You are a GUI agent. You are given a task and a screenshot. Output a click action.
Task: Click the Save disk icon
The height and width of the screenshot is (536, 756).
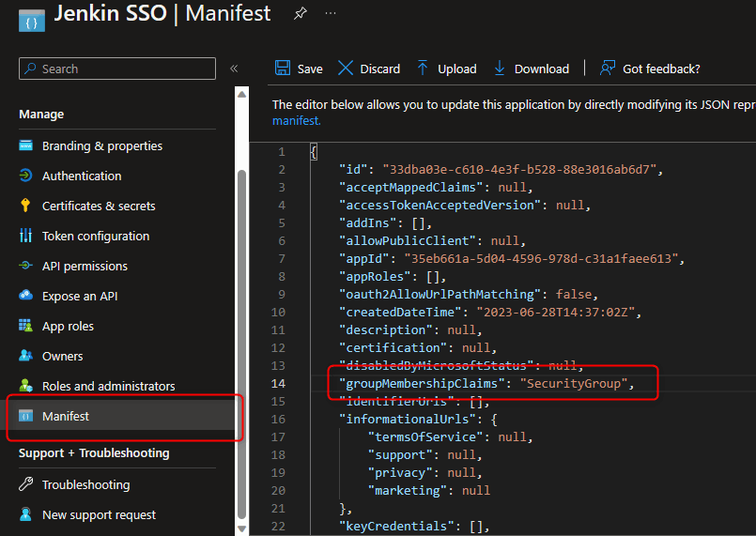(283, 68)
